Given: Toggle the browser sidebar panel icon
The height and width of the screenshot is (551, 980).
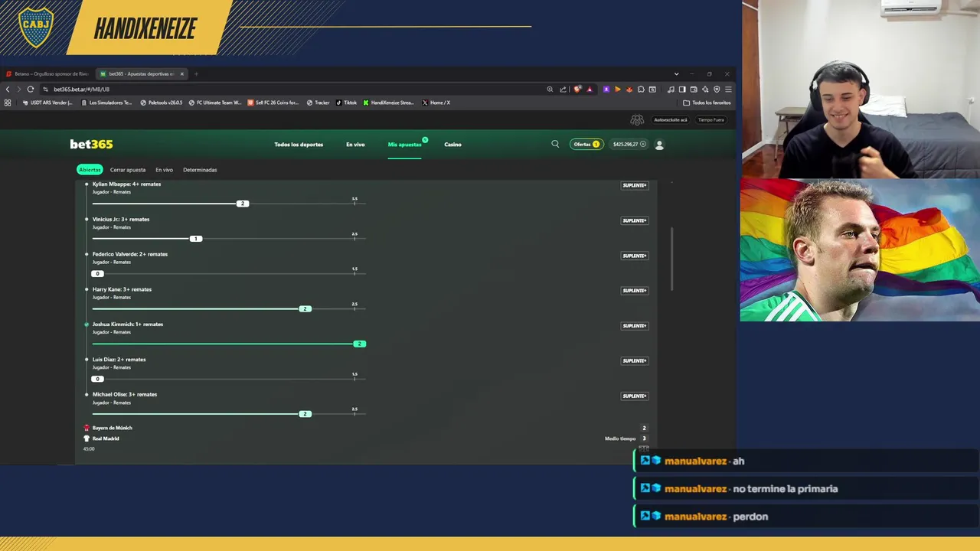Looking at the screenshot, I should click(x=682, y=90).
